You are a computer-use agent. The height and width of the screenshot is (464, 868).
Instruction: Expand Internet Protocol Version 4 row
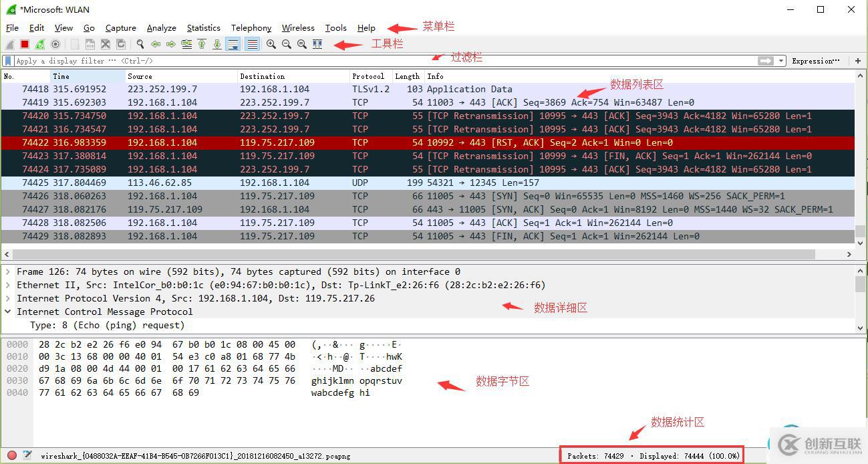8,298
